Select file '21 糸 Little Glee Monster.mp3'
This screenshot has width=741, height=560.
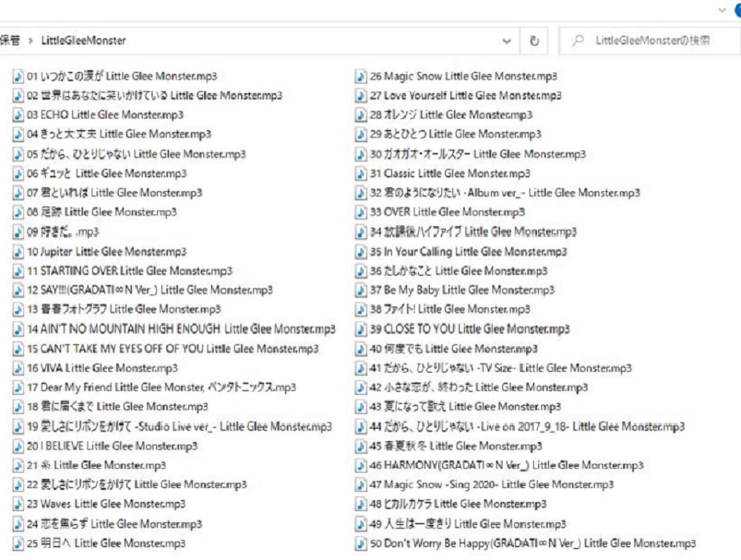pyautogui.click(x=90, y=466)
